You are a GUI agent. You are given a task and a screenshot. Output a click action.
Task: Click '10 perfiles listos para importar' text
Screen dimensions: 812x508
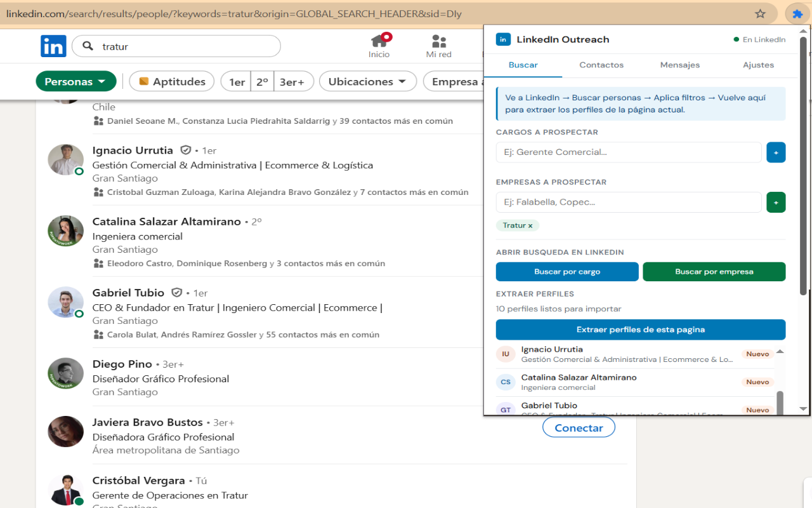[x=559, y=309]
